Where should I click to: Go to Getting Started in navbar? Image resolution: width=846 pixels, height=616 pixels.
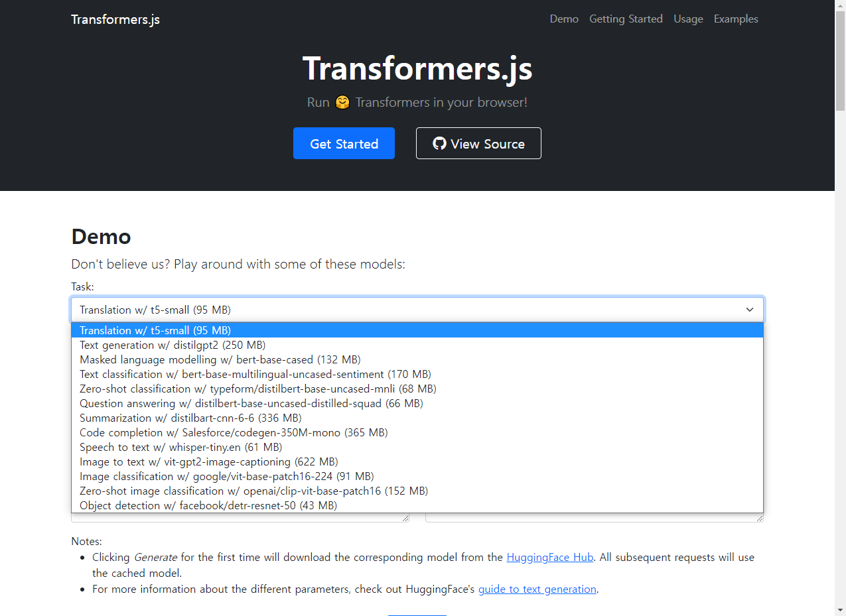click(626, 19)
